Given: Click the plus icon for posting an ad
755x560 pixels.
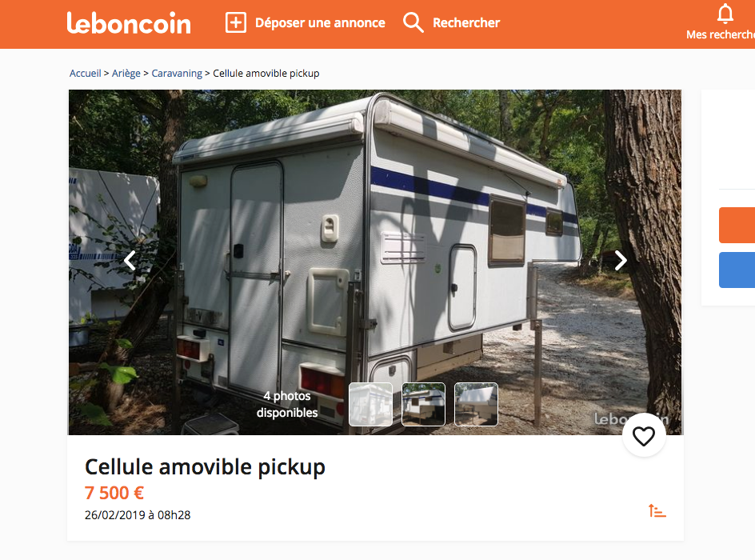Looking at the screenshot, I should tap(236, 22).
